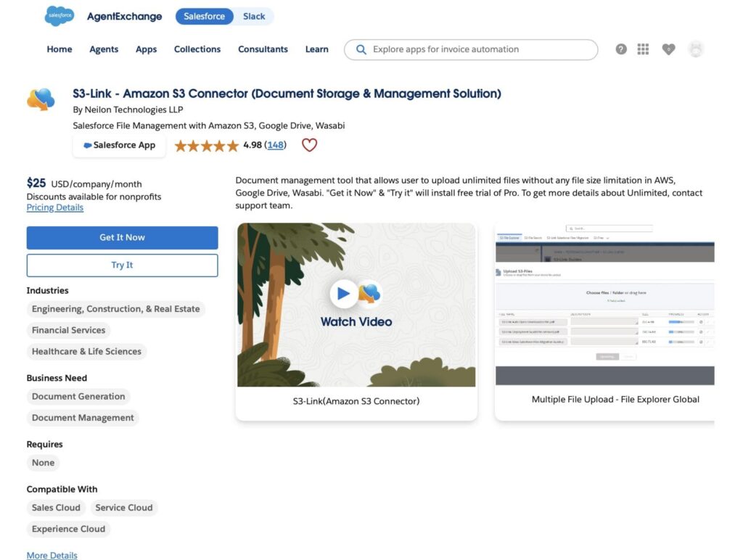Select the Healthcare & Life Sciences tag
743x560 pixels.
[x=87, y=352]
